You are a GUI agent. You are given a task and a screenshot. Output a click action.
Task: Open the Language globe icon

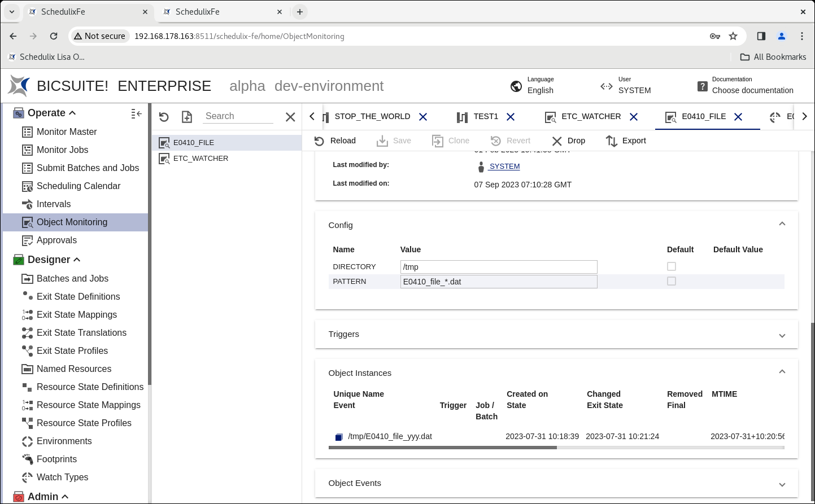point(516,86)
